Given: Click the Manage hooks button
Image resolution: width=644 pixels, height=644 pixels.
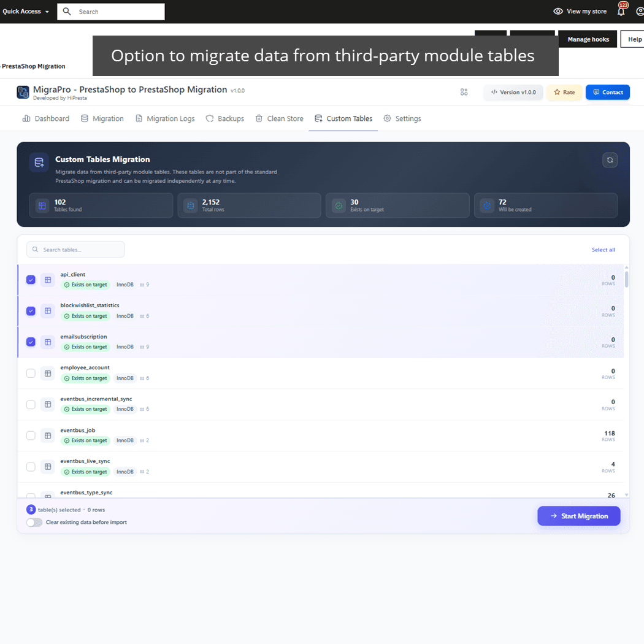Looking at the screenshot, I should [588, 39].
